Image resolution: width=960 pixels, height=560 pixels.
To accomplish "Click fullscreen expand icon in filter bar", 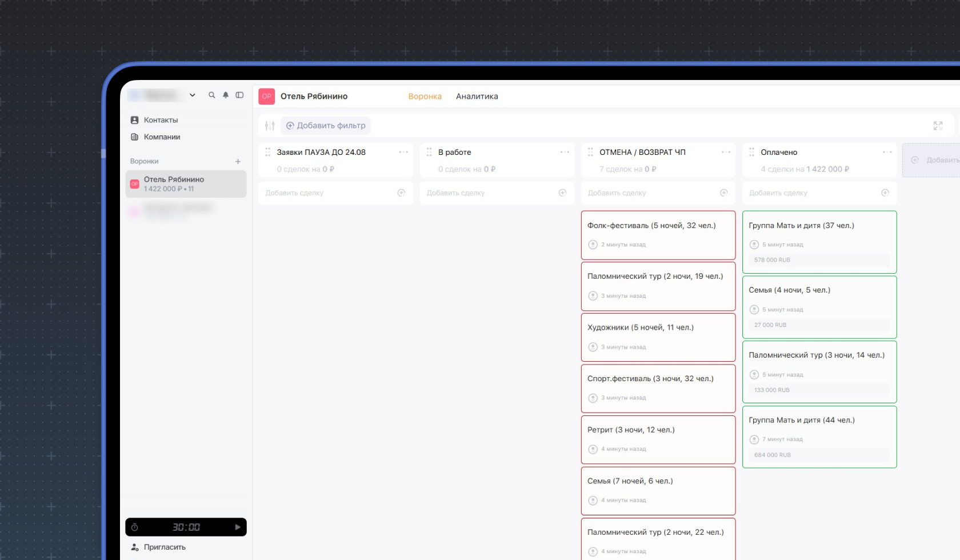I will click(938, 126).
